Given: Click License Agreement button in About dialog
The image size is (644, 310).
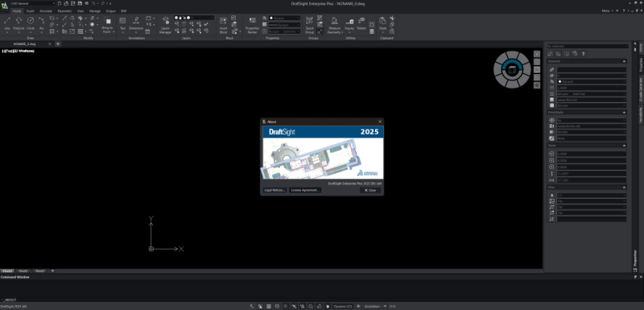Looking at the screenshot, I should tap(305, 190).
